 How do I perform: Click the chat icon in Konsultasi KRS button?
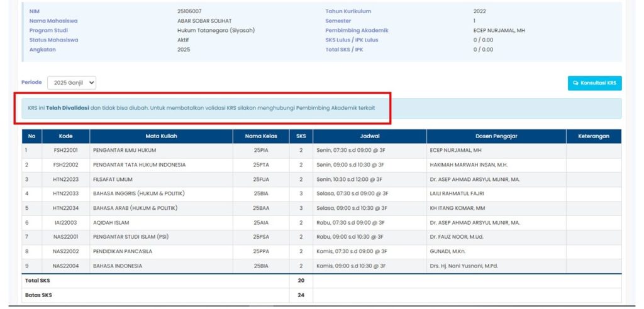575,83
